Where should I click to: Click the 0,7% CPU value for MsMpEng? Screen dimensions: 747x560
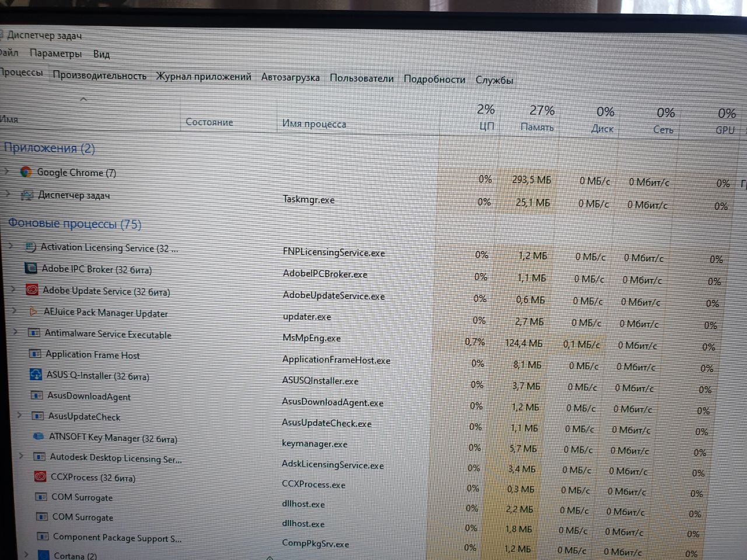pos(474,342)
